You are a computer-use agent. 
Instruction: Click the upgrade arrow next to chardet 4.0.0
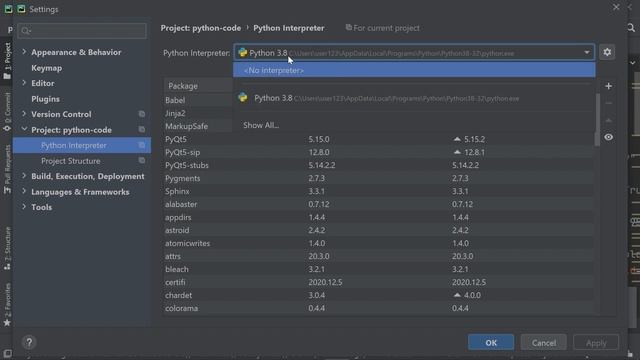click(x=457, y=295)
